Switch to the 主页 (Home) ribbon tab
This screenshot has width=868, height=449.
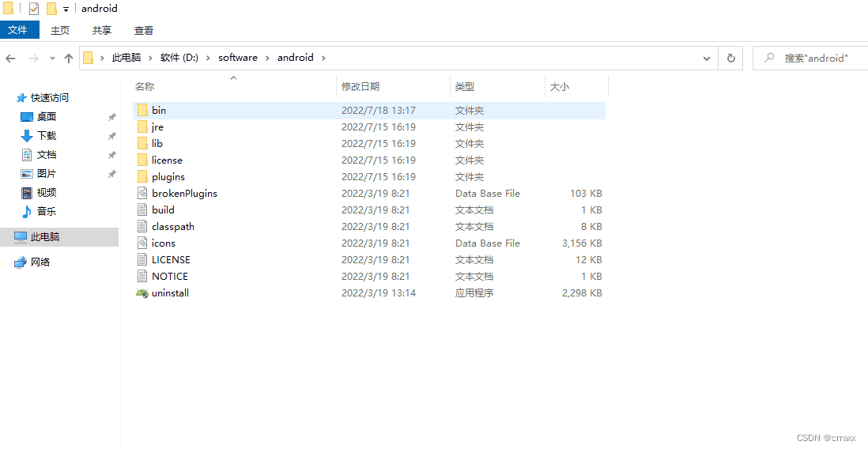coord(60,31)
